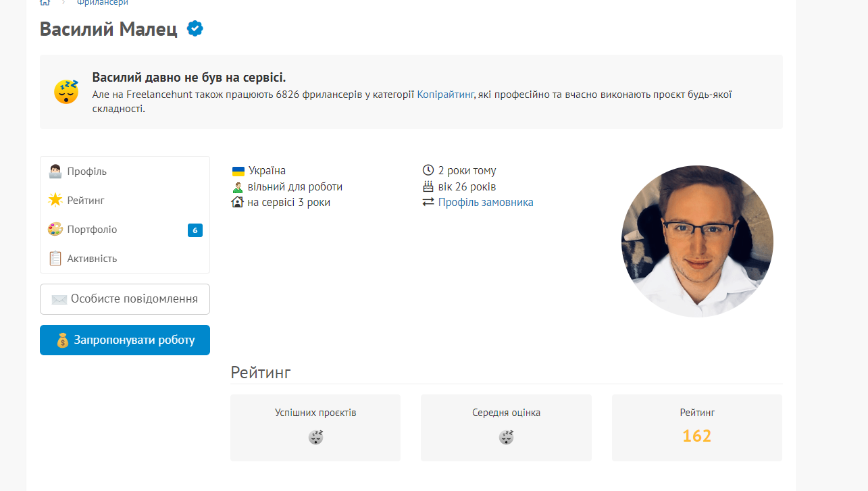This screenshot has height=491, width=868.
Task: Click the sleeping emoji in inactivity notice
Action: coord(66,91)
